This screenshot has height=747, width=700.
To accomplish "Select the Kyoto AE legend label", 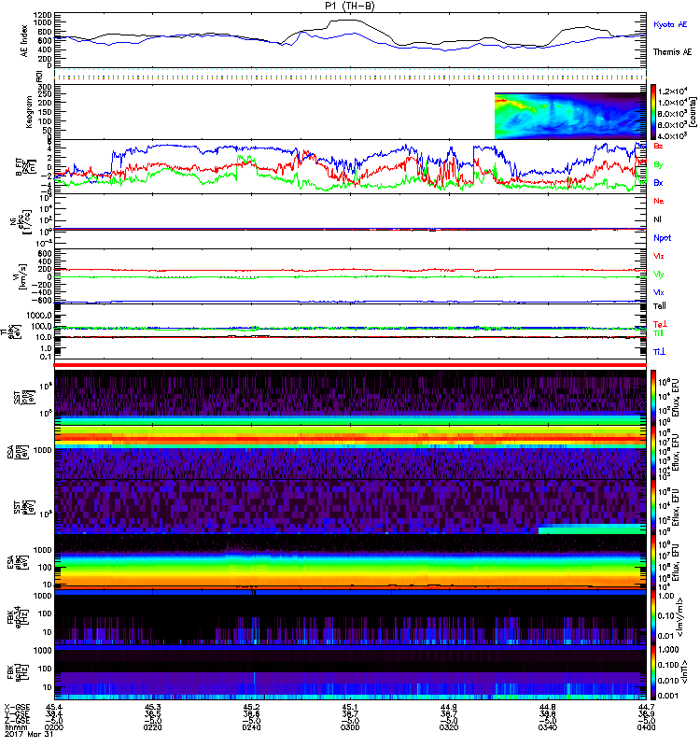I will (x=670, y=24).
